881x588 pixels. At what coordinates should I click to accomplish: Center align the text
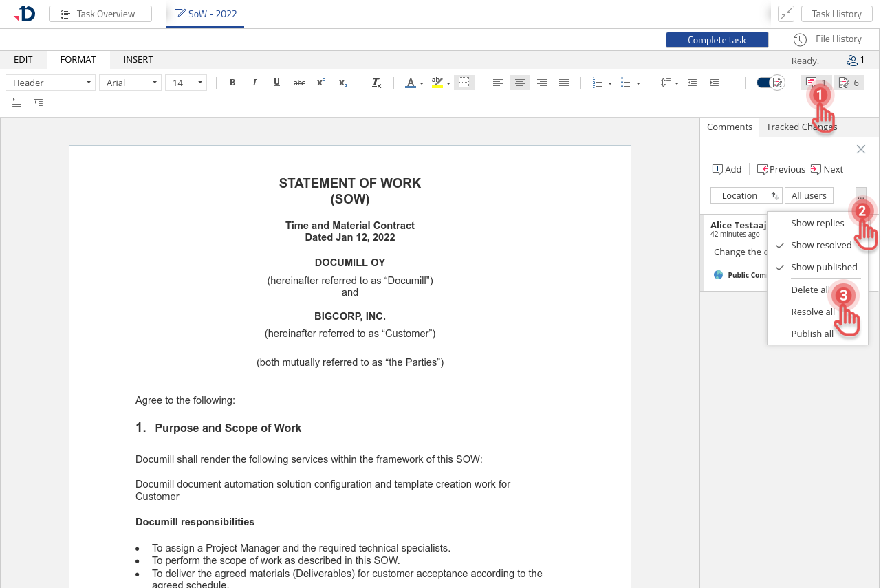tap(520, 83)
